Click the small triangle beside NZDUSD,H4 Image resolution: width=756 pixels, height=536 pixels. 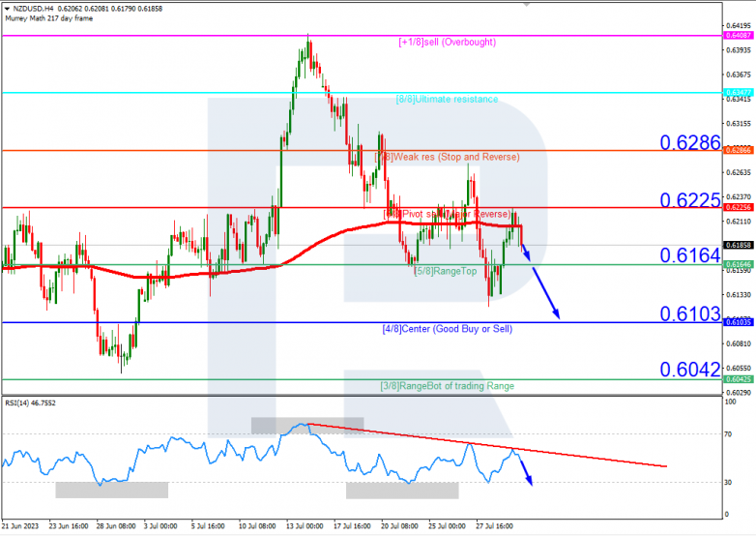(x=7, y=9)
